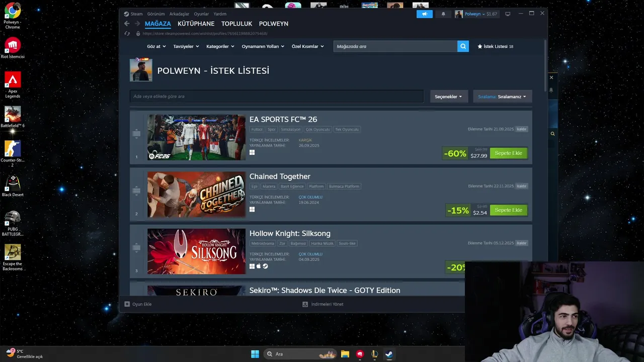Open İstek Listesi link
The width and height of the screenshot is (644, 362).
pyautogui.click(x=495, y=46)
